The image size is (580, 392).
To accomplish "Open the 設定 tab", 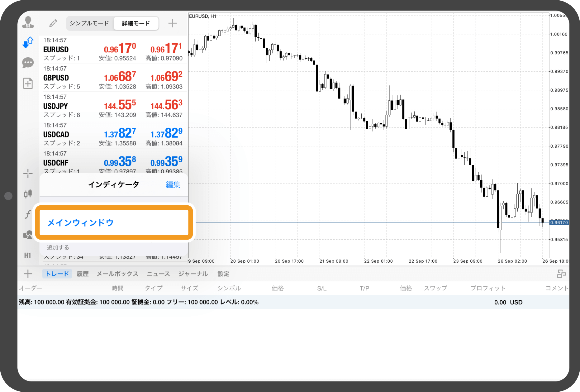I will [223, 274].
